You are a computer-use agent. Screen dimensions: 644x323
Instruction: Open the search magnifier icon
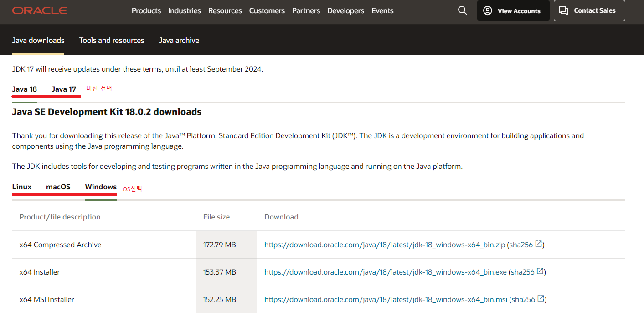pos(462,10)
